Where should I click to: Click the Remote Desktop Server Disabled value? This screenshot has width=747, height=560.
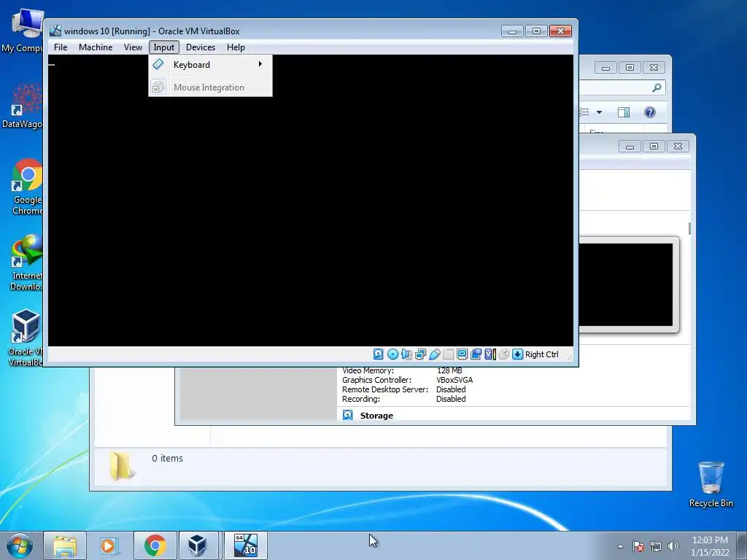click(451, 389)
